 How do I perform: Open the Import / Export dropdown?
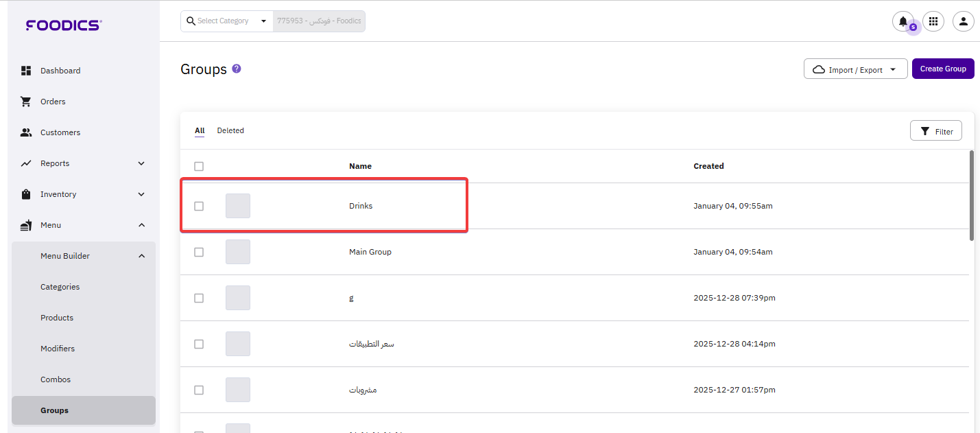[x=855, y=69]
